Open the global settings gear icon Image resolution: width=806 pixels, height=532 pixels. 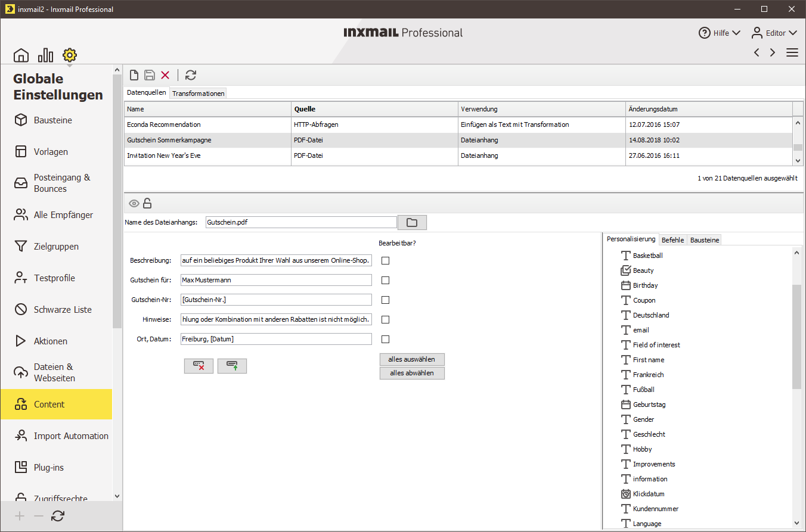tap(70, 55)
